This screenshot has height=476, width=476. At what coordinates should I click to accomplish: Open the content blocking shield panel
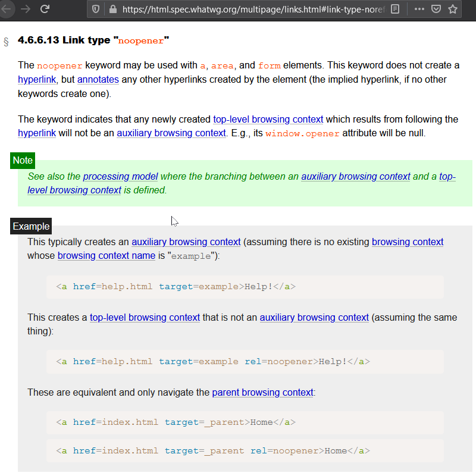tap(95, 8)
